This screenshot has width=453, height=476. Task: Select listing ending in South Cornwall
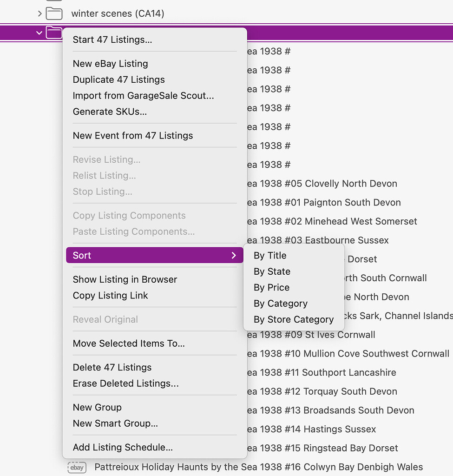coord(386,278)
